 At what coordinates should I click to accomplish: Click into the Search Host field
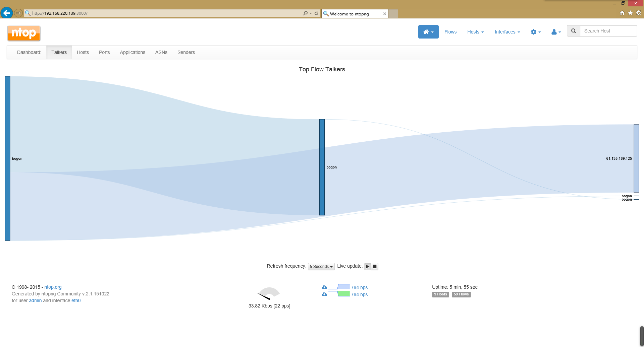point(608,31)
